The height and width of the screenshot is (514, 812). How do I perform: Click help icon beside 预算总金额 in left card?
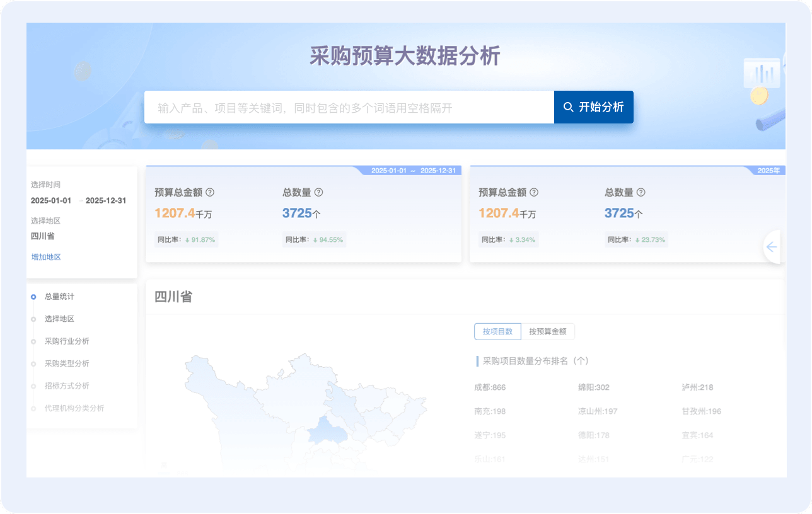click(x=211, y=193)
